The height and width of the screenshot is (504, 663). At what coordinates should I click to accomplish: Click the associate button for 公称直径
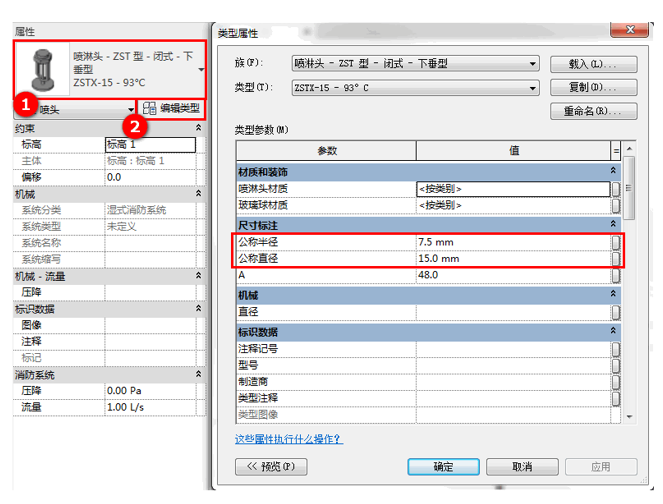[616, 259]
